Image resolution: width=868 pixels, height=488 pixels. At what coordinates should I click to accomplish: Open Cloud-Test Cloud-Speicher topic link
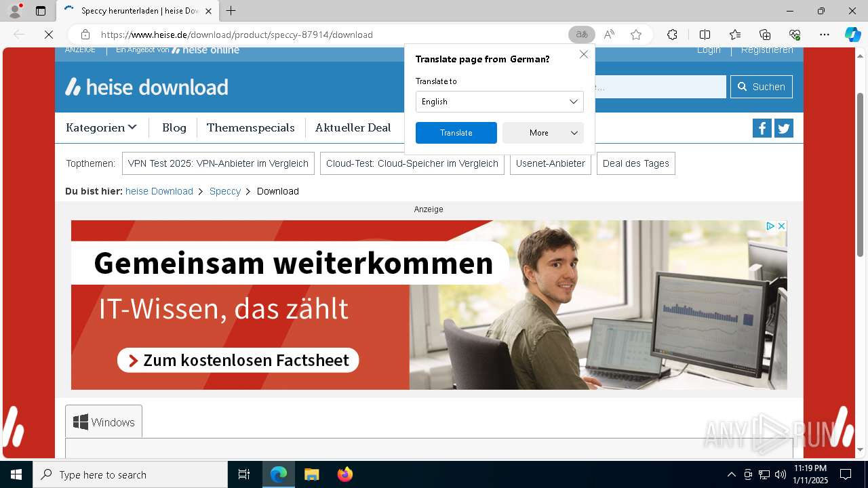tap(412, 163)
